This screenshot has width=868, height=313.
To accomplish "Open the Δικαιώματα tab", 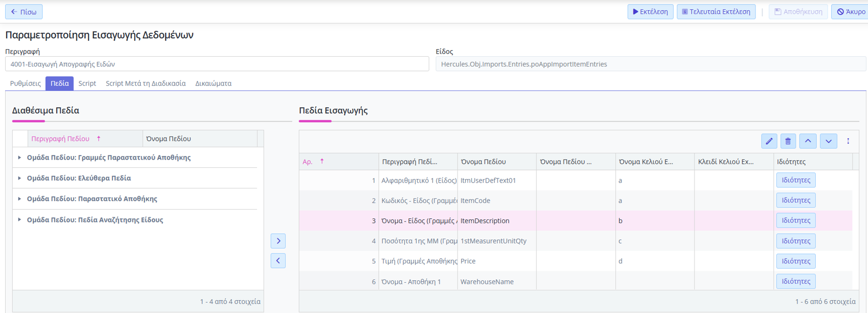I will click(x=213, y=83).
